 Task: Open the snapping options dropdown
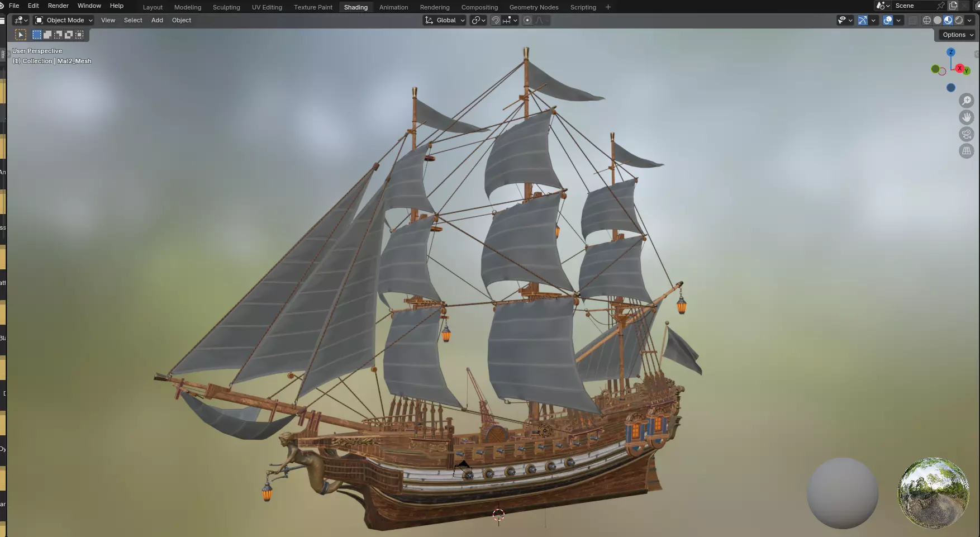pyautogui.click(x=510, y=20)
